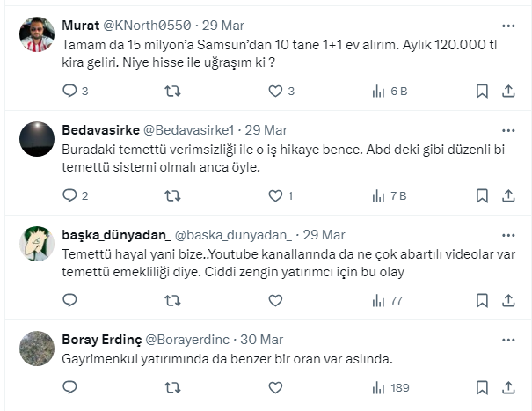The width and height of the screenshot is (532, 411).
Task: Open more options on Bedavasirke's tweet
Action: pyautogui.click(x=508, y=129)
